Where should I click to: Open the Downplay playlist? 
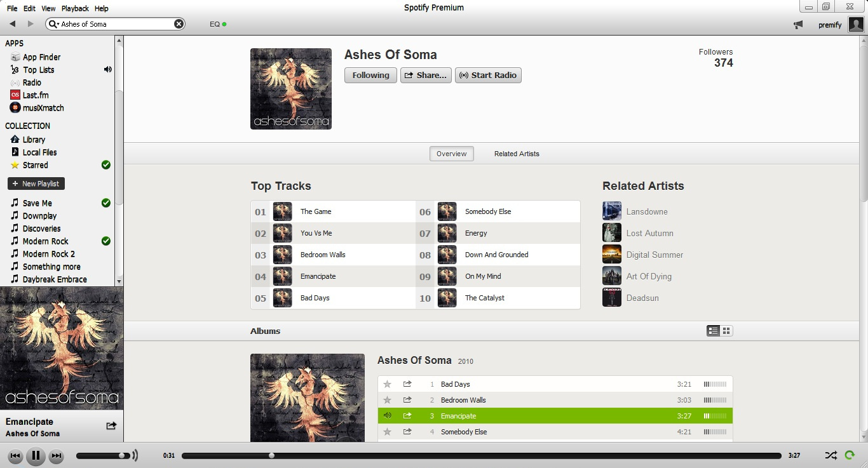pos(39,216)
